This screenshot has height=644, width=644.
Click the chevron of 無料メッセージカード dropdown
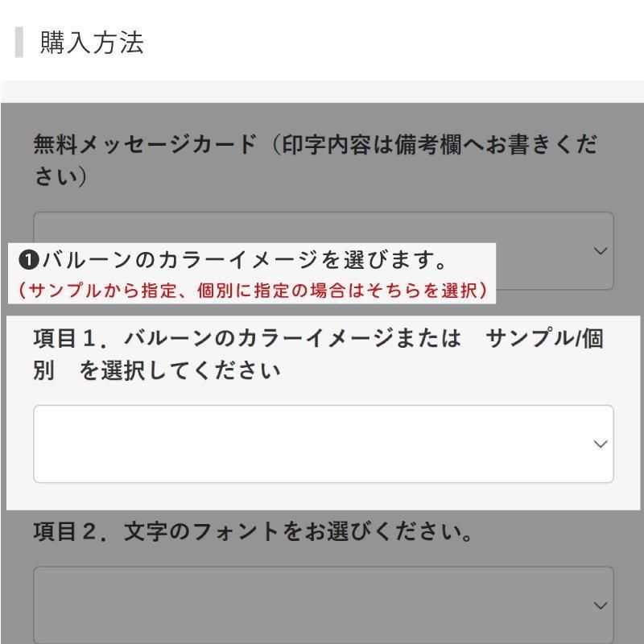pyautogui.click(x=600, y=251)
